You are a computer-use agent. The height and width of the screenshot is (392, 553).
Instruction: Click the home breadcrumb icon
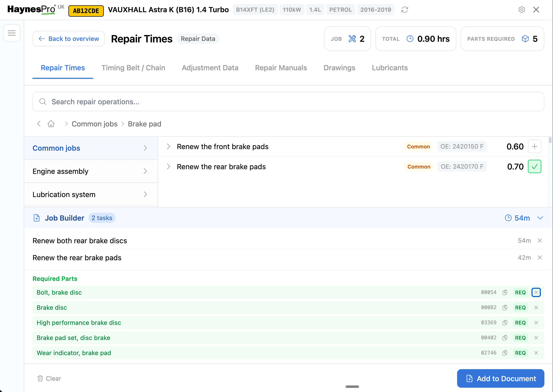pos(51,124)
